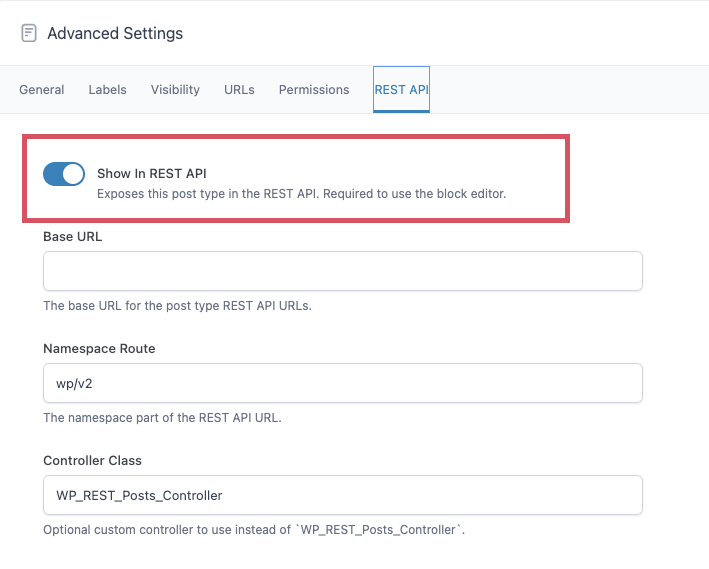Click the toggle's block editor description text
709x569 pixels.
301,194
